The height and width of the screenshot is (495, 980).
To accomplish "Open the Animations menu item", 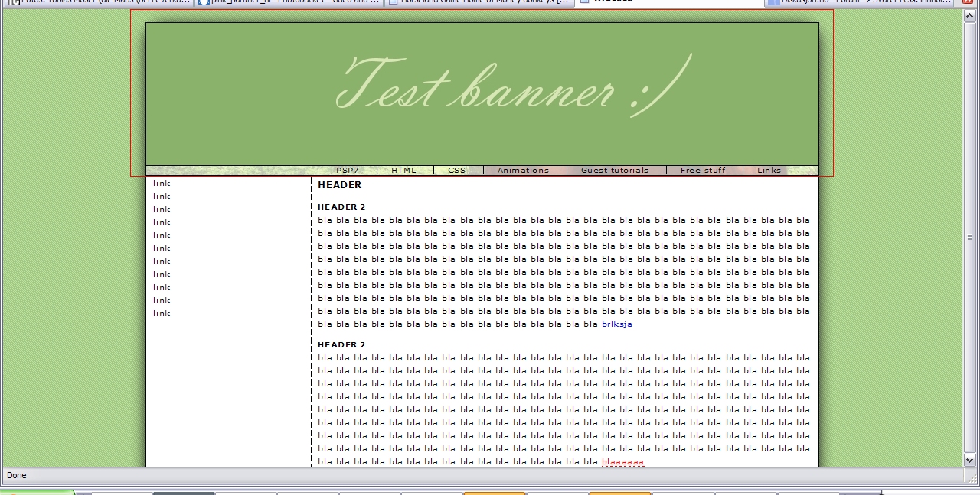I will pos(523,171).
